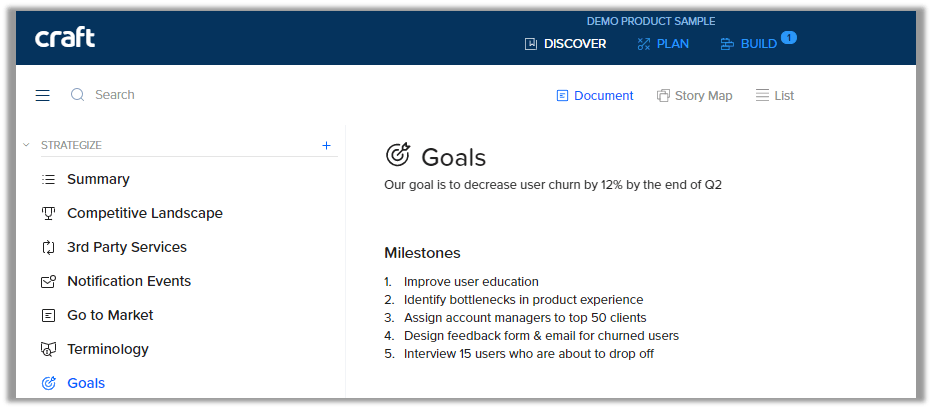The width and height of the screenshot is (932, 409).
Task: Collapse the STRATEGIZE section chevron
Action: click(x=26, y=145)
